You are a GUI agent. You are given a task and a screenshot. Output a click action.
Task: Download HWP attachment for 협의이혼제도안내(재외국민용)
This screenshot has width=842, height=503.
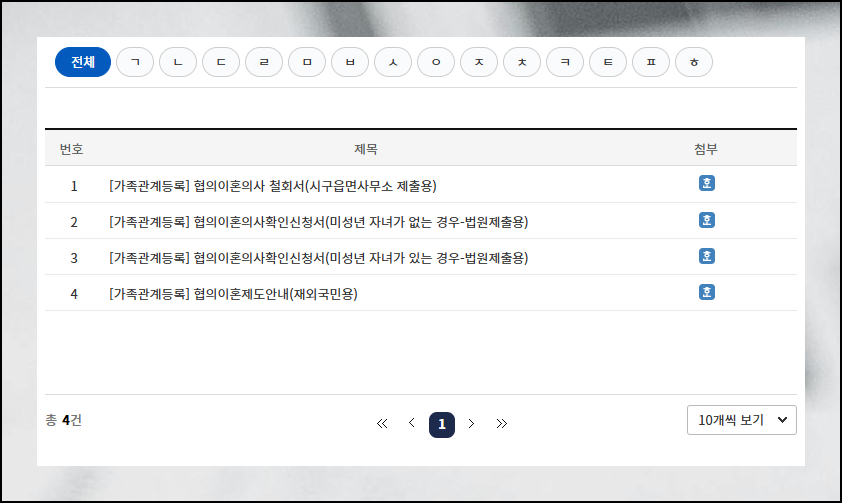pos(707,292)
